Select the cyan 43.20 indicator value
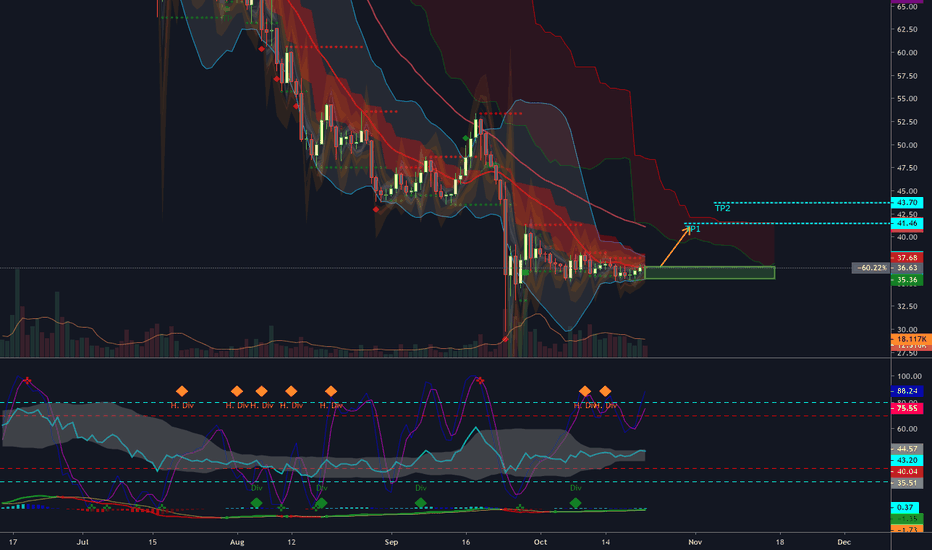 coord(907,460)
